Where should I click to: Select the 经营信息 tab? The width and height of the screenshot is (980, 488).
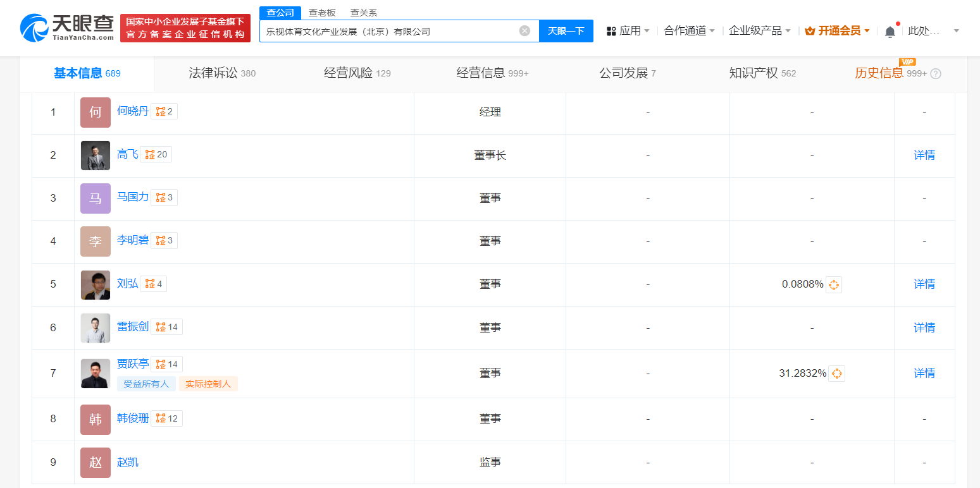492,73
